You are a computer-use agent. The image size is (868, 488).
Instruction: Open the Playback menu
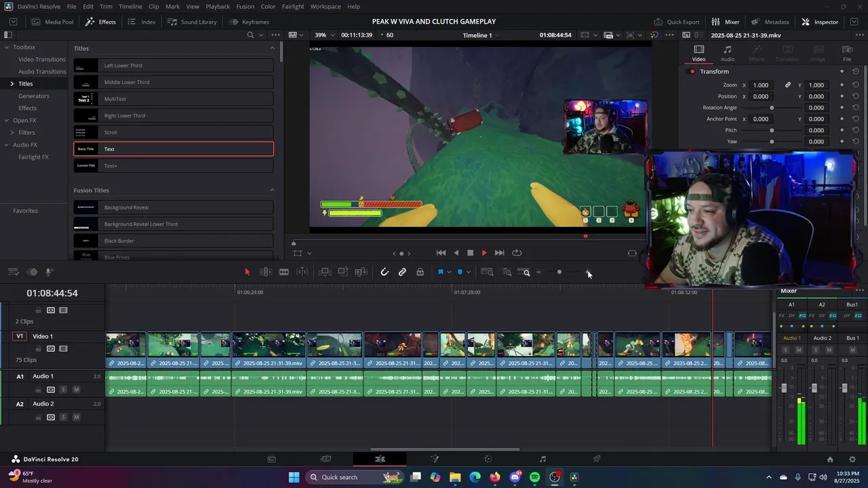point(218,6)
